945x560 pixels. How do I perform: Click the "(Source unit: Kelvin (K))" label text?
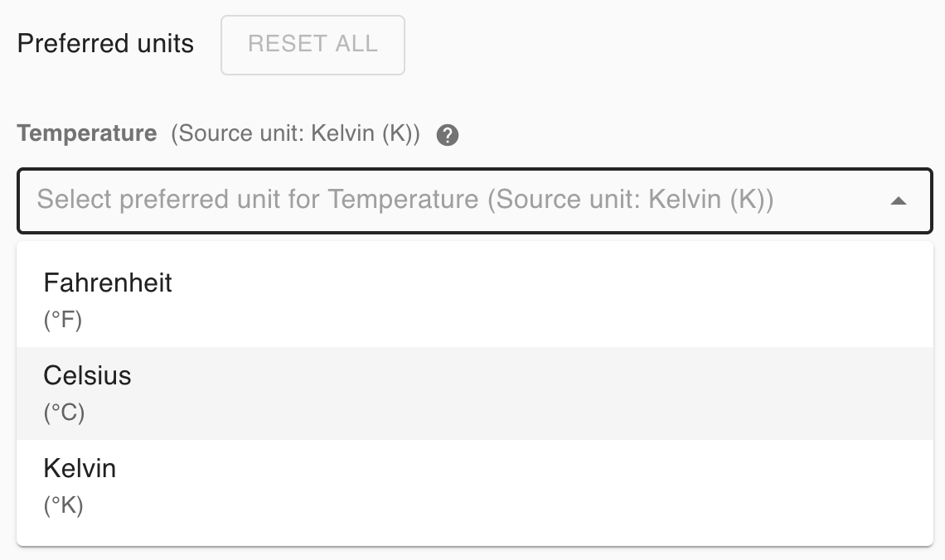click(296, 134)
